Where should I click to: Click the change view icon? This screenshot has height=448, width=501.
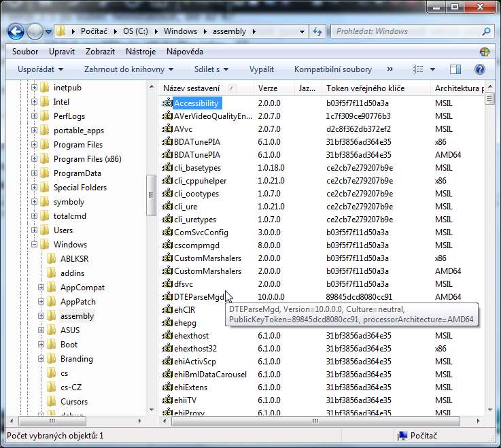417,69
